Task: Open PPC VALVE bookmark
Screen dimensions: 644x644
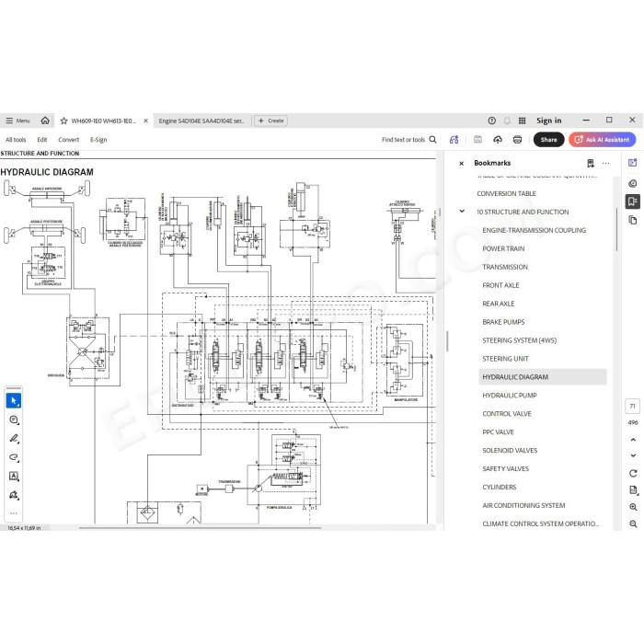Action: (x=498, y=432)
